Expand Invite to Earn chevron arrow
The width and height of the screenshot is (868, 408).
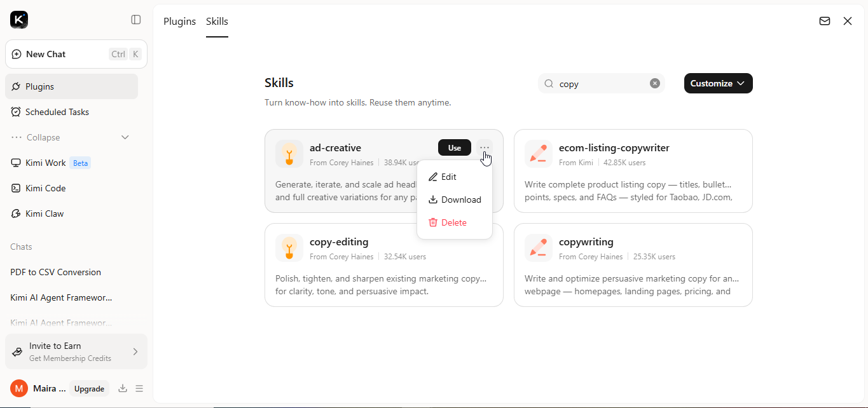[135, 351]
